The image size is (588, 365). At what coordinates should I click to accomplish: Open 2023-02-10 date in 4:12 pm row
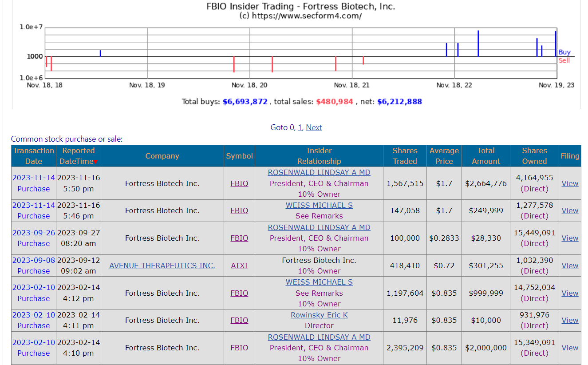click(34, 287)
